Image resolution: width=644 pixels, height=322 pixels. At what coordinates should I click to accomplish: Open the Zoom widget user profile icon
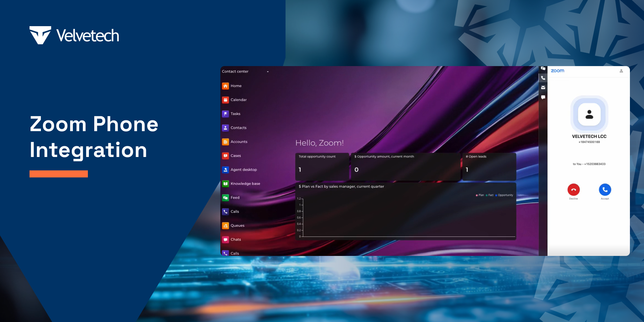coord(621,71)
